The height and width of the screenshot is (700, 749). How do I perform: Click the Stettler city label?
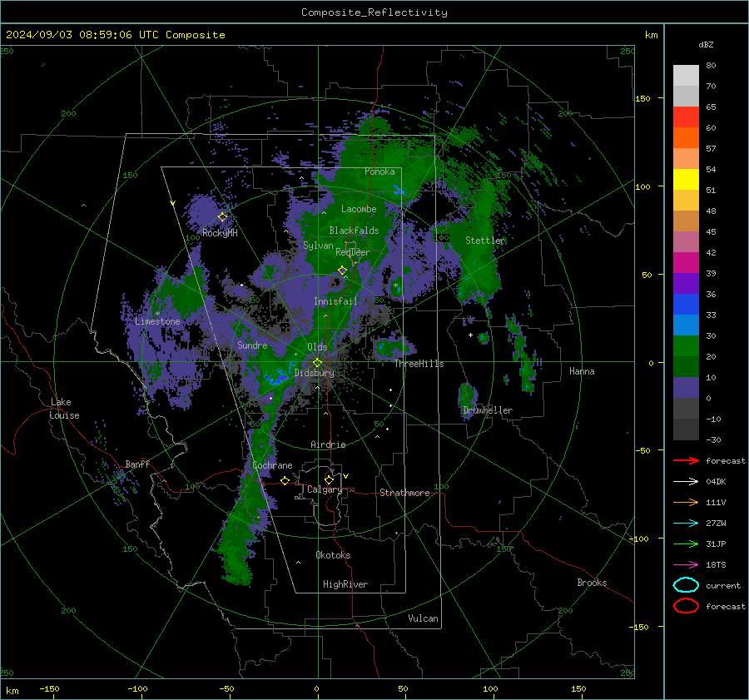tap(485, 241)
